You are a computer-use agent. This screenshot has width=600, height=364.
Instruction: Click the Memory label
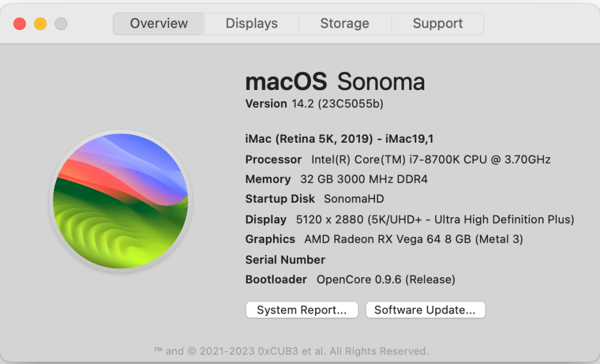(268, 179)
